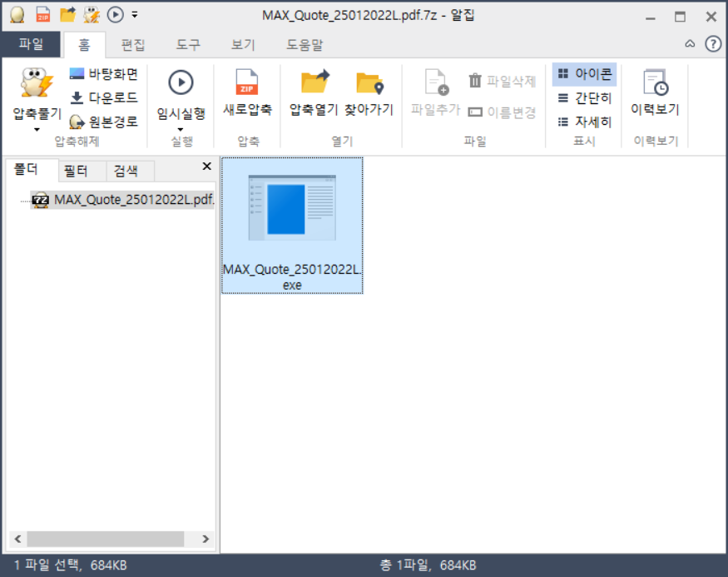Click the 파일추가 add file icon
This screenshot has width=728, height=577.
436,82
